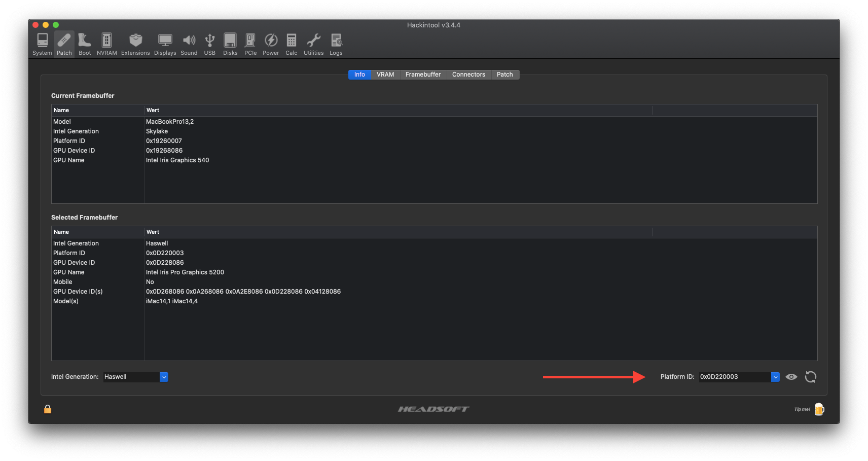This screenshot has width=868, height=461.
Task: Open the Boot section
Action: (x=85, y=44)
